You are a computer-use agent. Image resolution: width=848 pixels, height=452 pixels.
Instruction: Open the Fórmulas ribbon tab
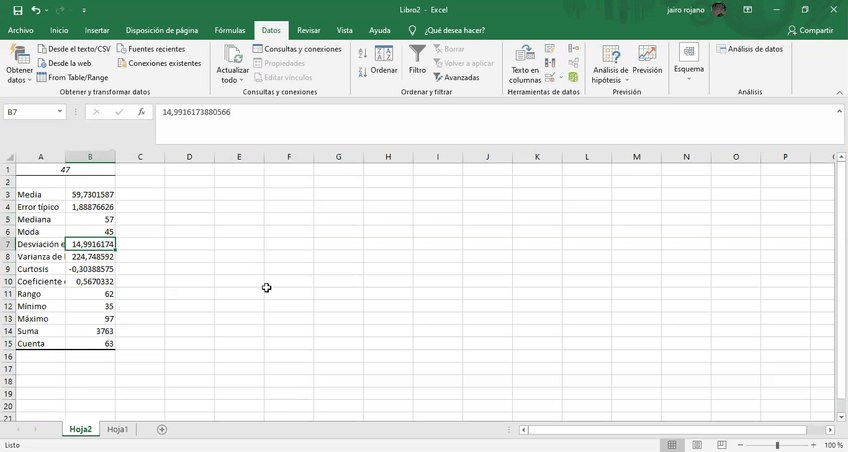(x=229, y=30)
